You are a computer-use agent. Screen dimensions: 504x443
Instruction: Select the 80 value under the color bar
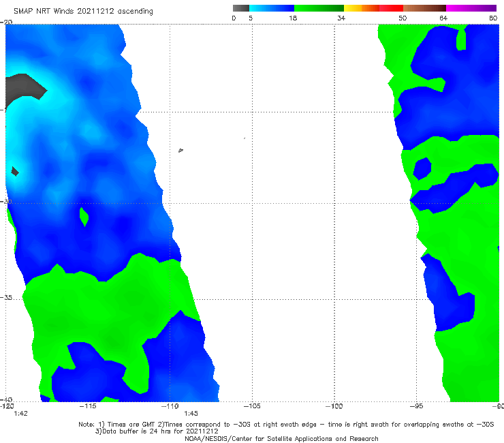[x=493, y=18]
